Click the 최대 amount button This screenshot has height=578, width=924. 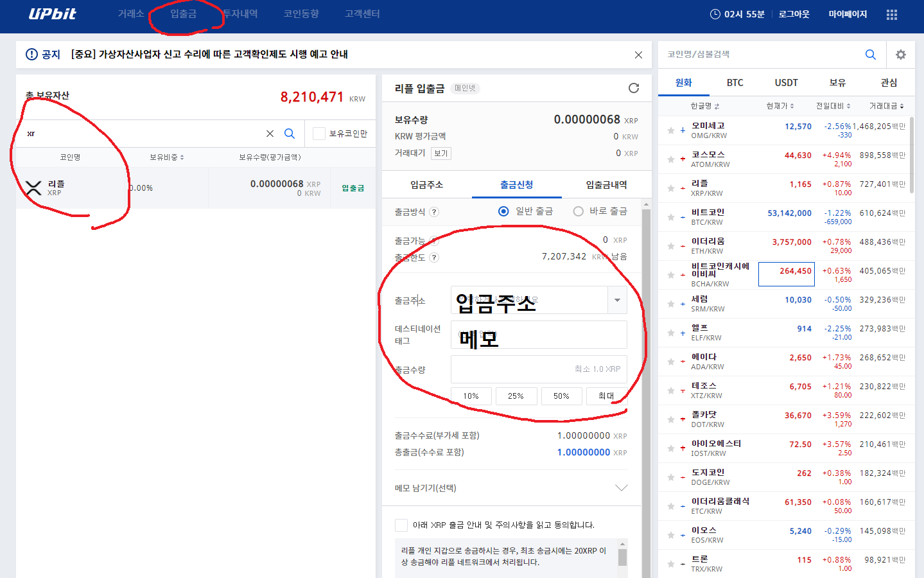[x=606, y=396]
